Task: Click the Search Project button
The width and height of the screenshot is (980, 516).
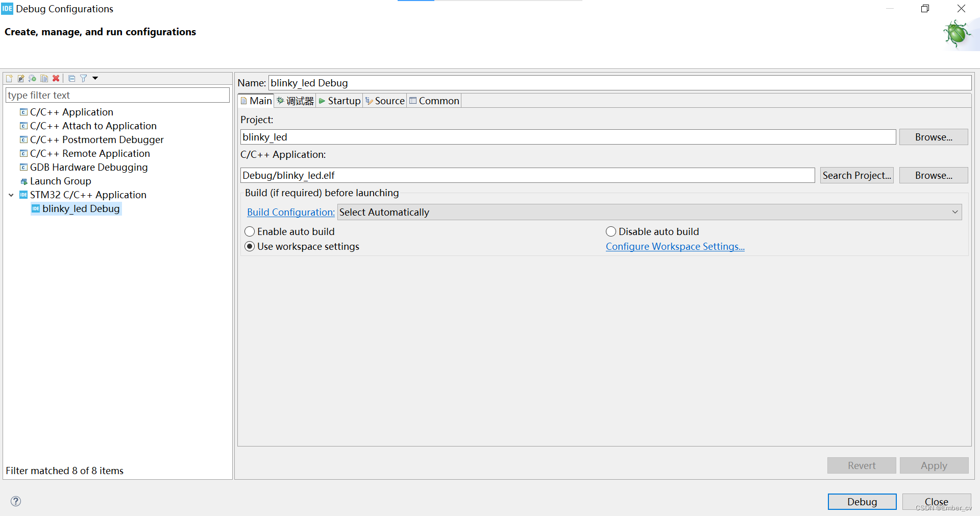Action: pyautogui.click(x=856, y=175)
